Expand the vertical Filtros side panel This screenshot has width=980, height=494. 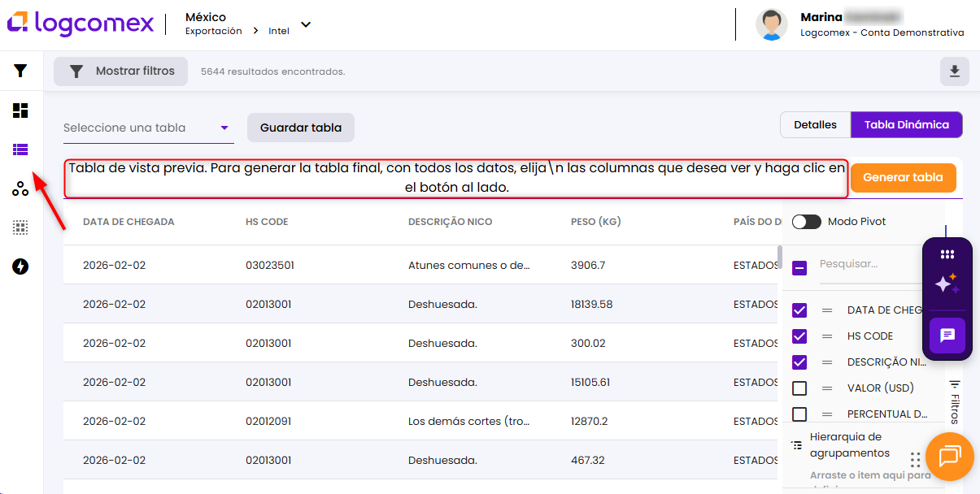point(955,402)
